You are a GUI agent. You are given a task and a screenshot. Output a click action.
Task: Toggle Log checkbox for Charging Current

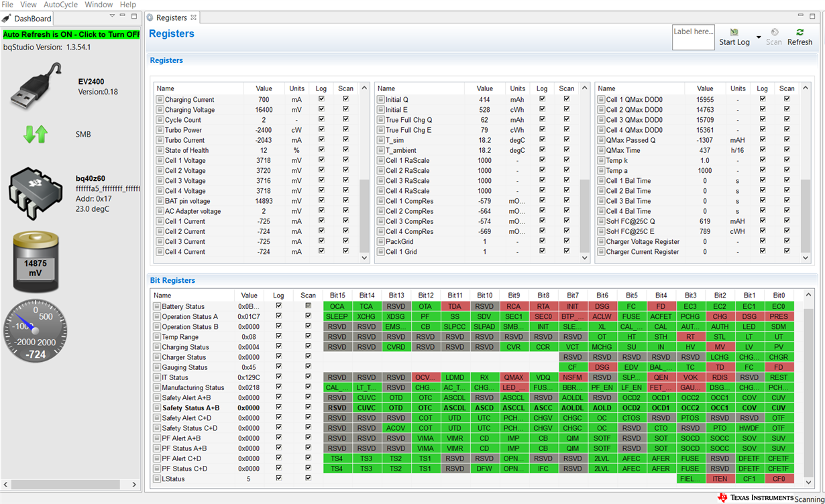pos(321,99)
